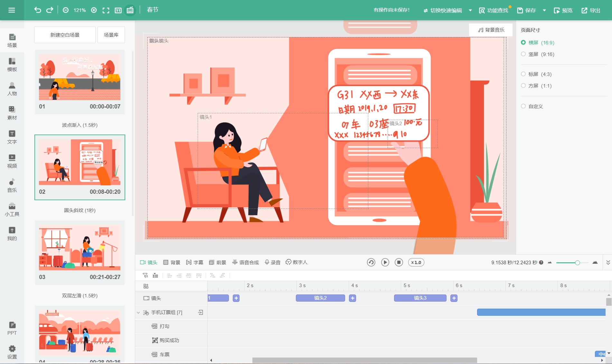Open the 文字 text panel
This screenshot has width=612, height=364.
(12, 137)
